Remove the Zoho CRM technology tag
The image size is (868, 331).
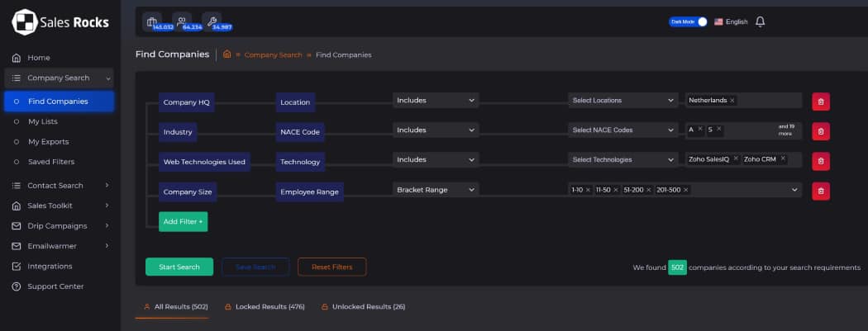(x=782, y=159)
